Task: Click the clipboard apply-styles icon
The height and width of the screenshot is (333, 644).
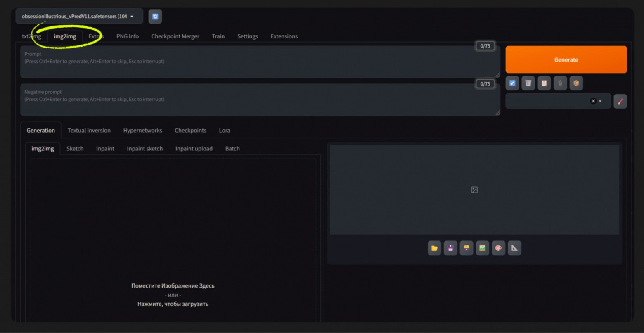Action: 544,83
